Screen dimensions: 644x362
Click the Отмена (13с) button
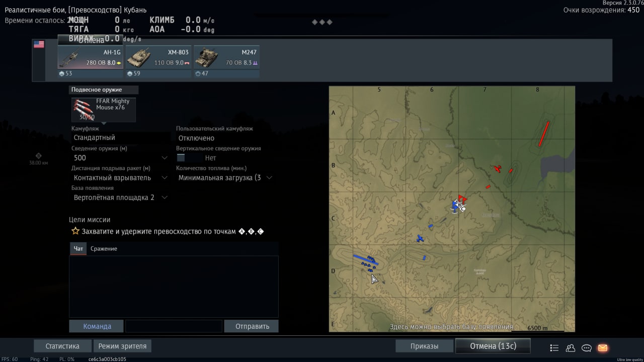(493, 346)
